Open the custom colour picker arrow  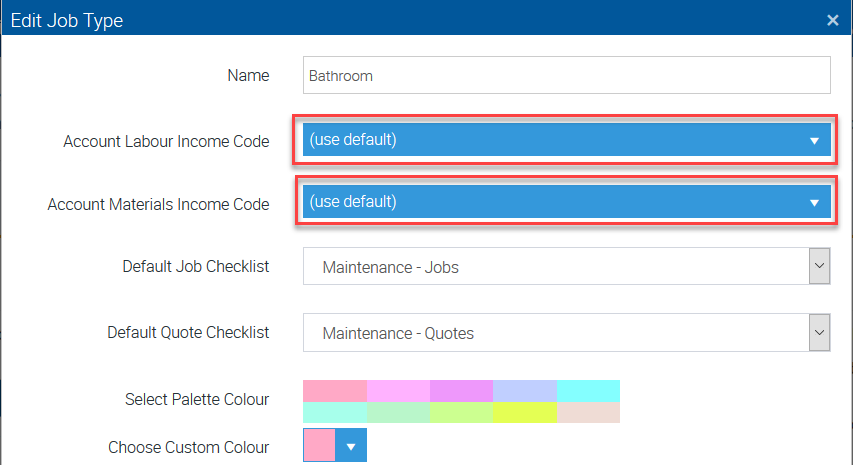(x=351, y=446)
